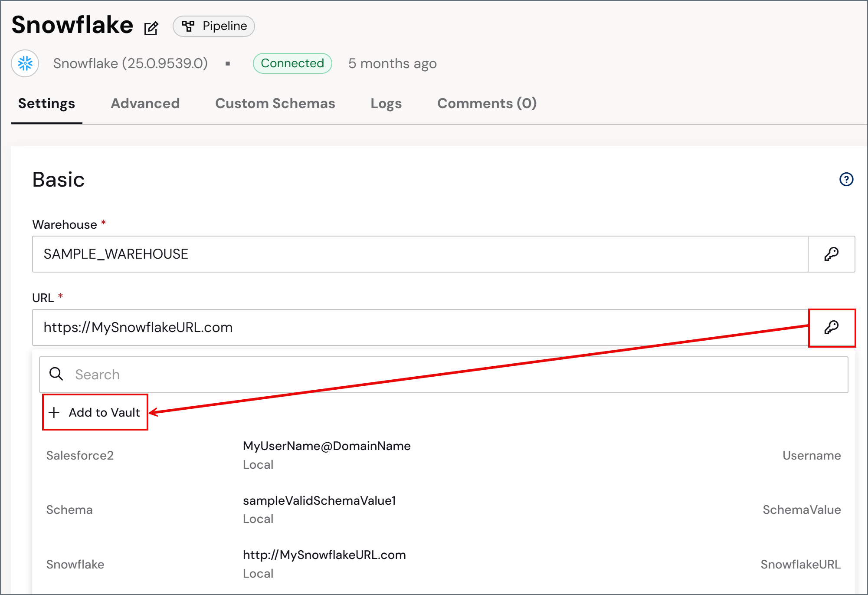Click the Basic section heading

click(59, 179)
